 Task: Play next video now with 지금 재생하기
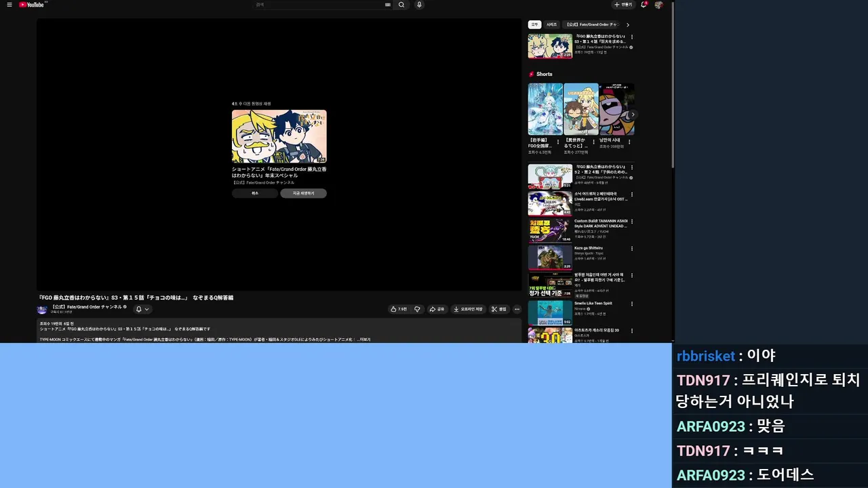[x=303, y=193]
